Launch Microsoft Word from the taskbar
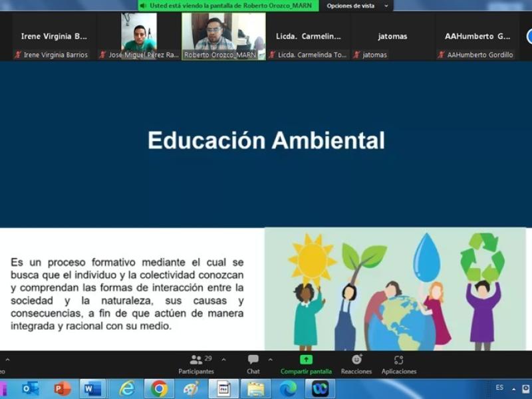 (x=92, y=388)
